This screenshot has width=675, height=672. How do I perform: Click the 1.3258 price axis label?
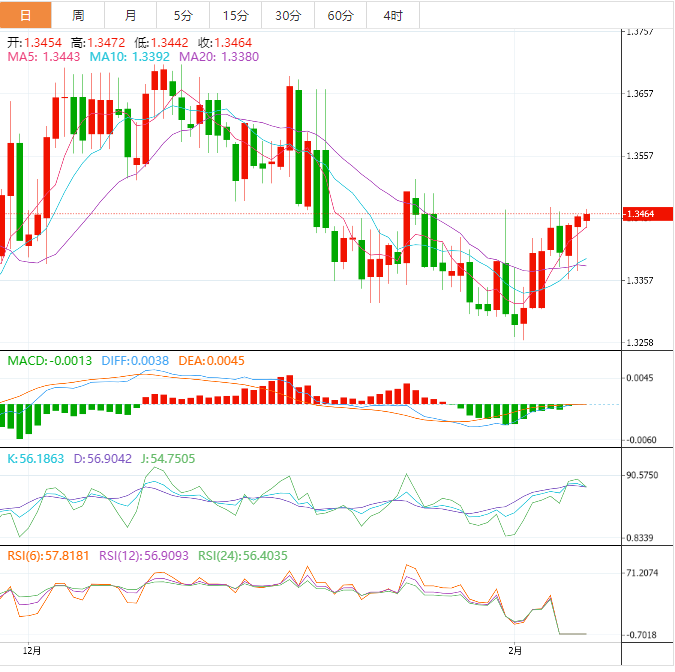(640, 343)
